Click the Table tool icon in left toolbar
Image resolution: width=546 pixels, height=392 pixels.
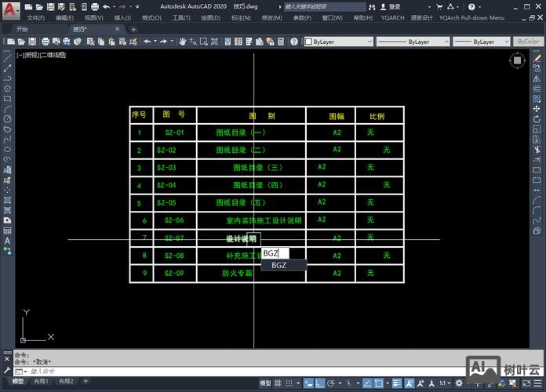pyautogui.click(x=7, y=230)
